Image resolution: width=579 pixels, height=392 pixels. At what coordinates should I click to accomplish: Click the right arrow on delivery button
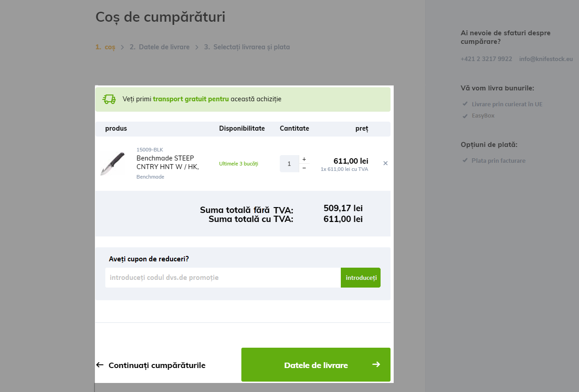pyautogui.click(x=376, y=364)
